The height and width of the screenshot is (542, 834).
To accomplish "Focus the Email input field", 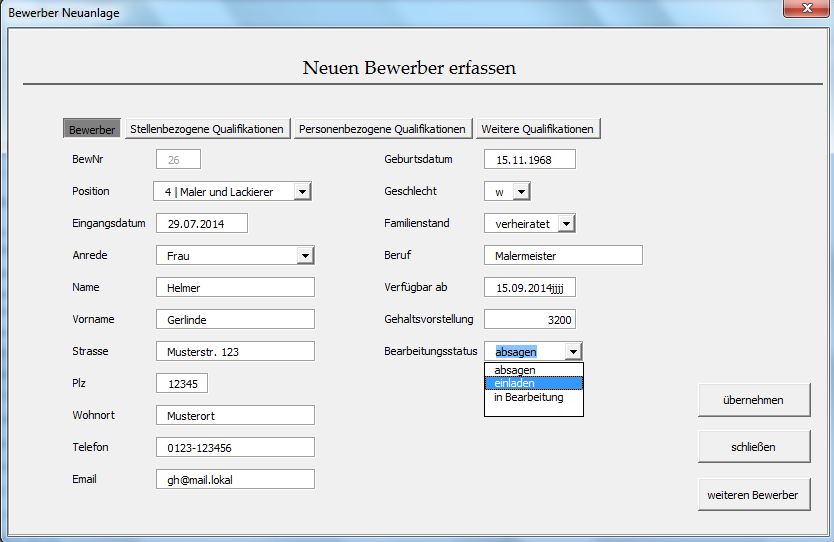I will pyautogui.click(x=235, y=479).
